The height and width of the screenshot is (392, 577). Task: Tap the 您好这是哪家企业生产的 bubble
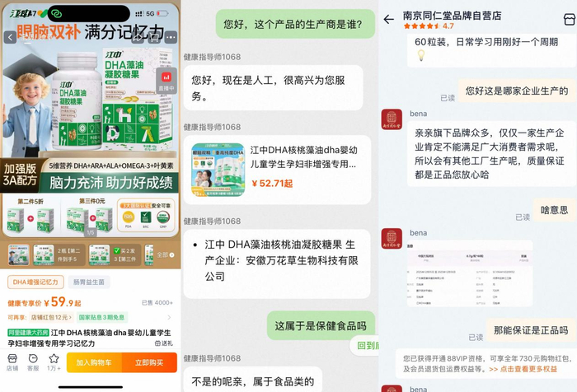tap(516, 91)
